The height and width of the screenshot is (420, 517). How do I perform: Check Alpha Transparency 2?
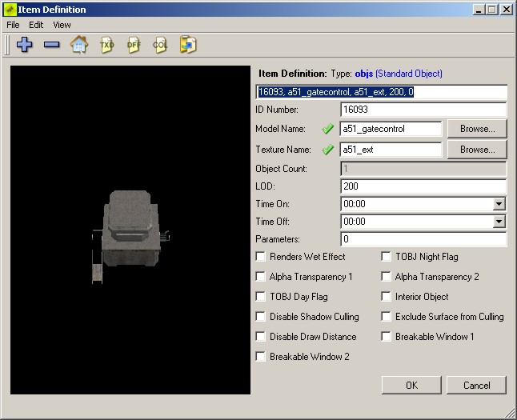click(x=386, y=277)
